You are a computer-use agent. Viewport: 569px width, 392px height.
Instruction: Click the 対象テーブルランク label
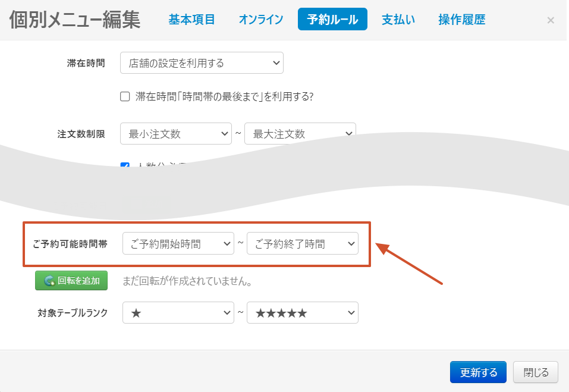point(73,312)
